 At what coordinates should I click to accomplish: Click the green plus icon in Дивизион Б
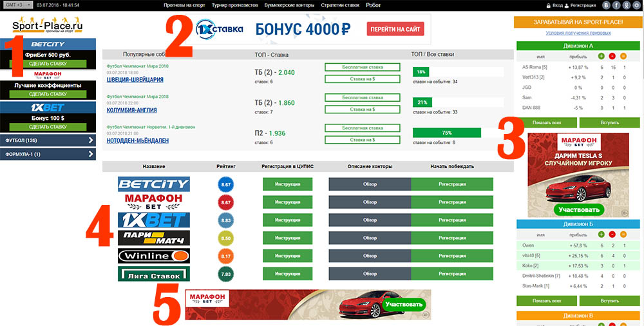(x=601, y=235)
